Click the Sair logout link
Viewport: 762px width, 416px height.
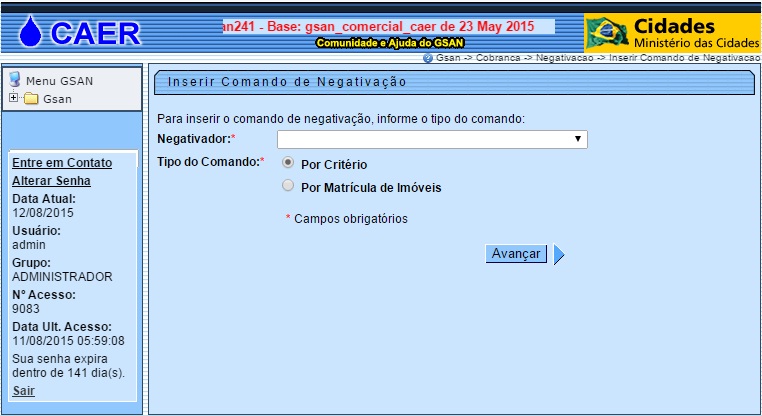pyautogui.click(x=23, y=391)
